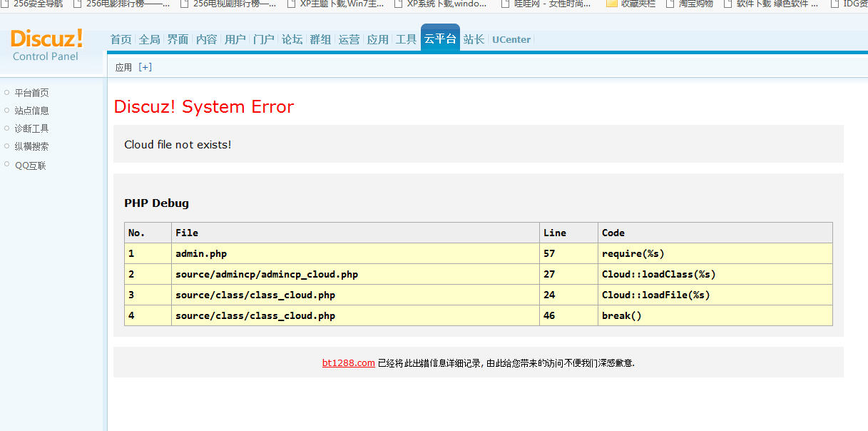Open the 256电影排行榜 bookmark
Image resolution: width=868 pixels, height=431 pixels.
[122, 4]
